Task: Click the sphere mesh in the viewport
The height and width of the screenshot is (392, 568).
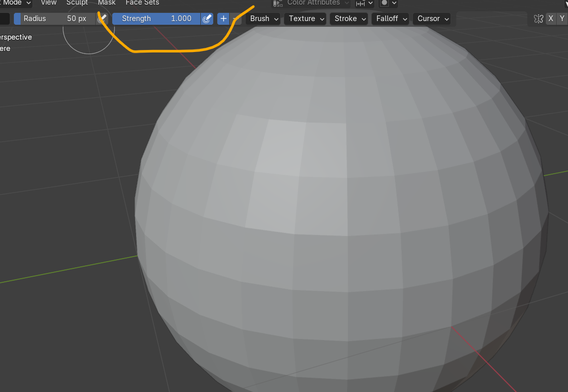Action: [x=340, y=210]
